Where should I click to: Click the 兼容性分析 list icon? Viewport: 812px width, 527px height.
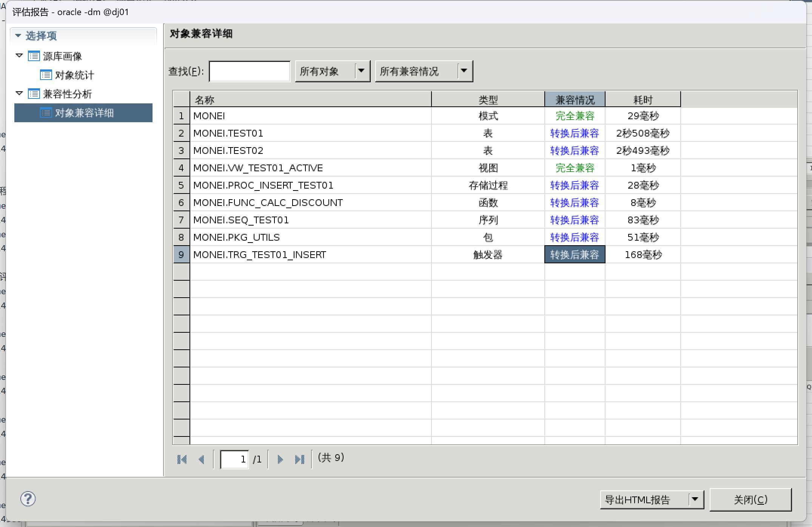click(x=34, y=94)
